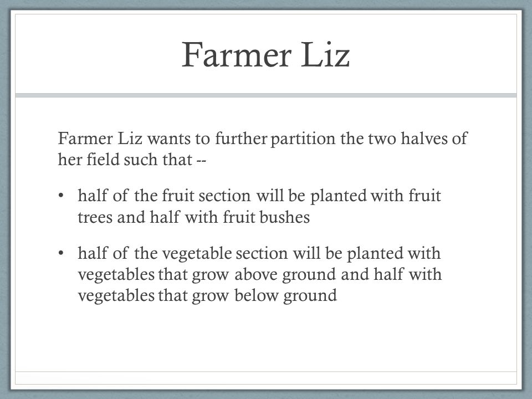This screenshot has width=532, height=399.
Task: Click the first bullet point marker
Action: point(61,196)
